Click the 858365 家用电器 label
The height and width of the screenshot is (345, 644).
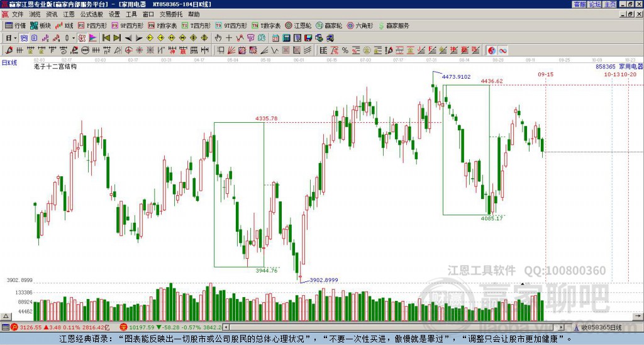pyautogui.click(x=619, y=66)
